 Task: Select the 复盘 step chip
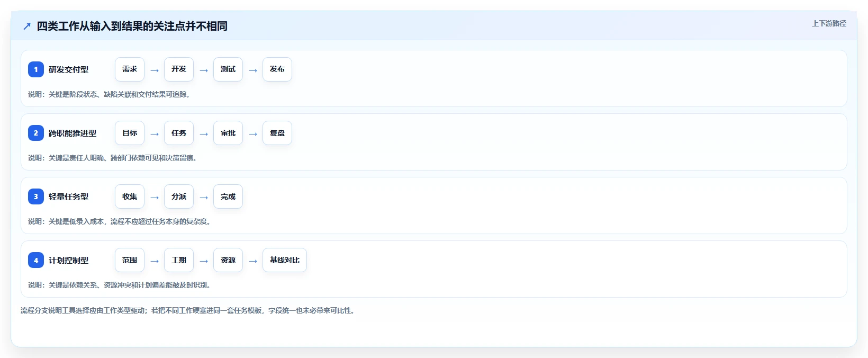pos(277,133)
